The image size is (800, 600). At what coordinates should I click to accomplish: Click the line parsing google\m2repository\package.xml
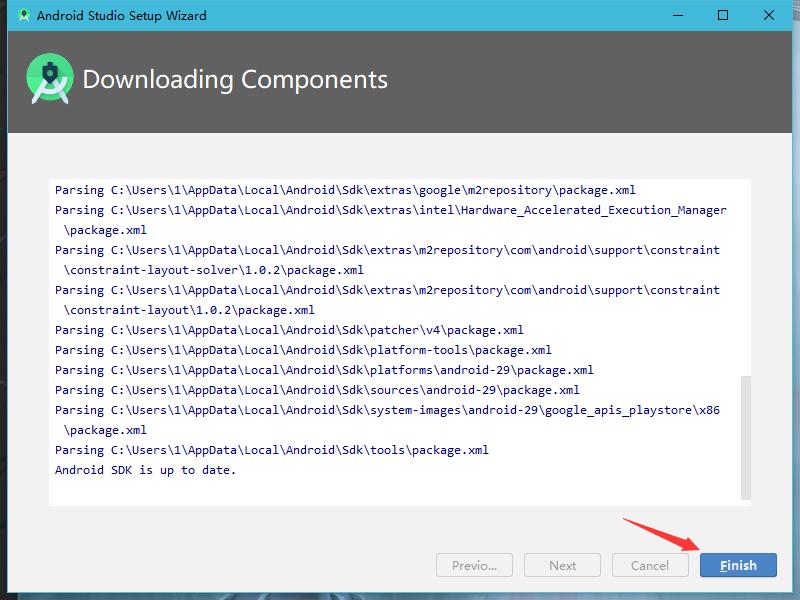(345, 190)
